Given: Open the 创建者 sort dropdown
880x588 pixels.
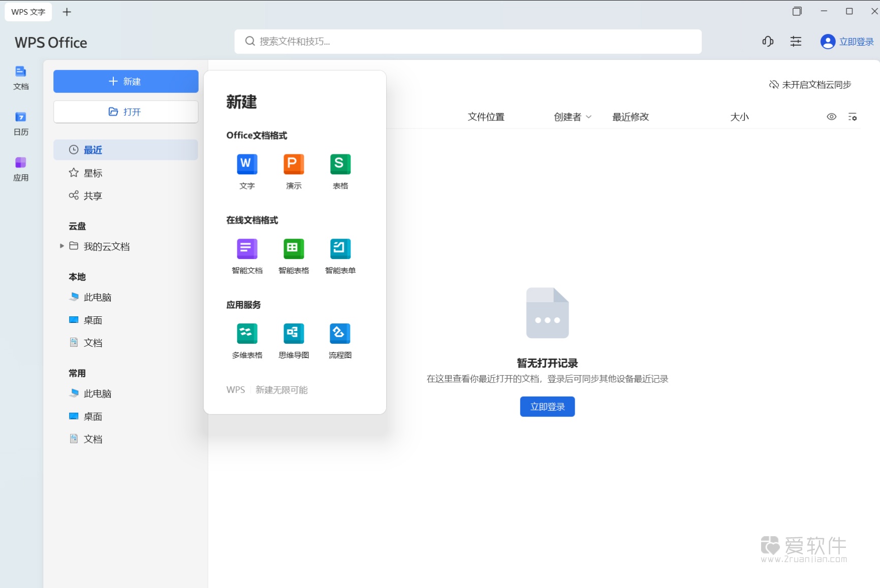Looking at the screenshot, I should (x=572, y=116).
